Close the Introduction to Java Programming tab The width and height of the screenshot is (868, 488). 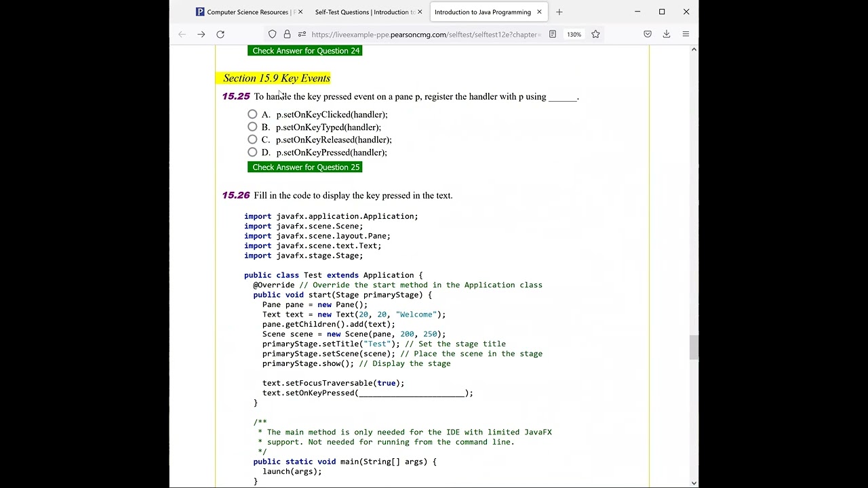(x=539, y=12)
